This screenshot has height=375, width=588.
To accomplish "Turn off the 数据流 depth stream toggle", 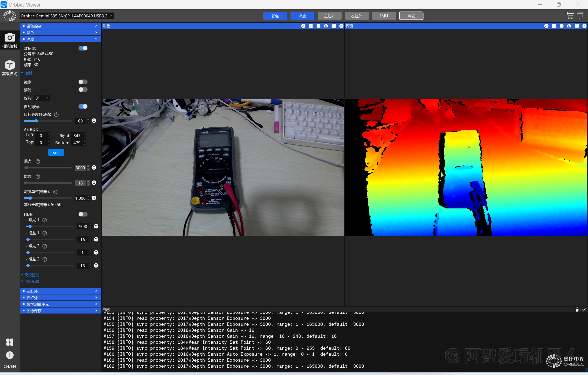I will pos(83,48).
